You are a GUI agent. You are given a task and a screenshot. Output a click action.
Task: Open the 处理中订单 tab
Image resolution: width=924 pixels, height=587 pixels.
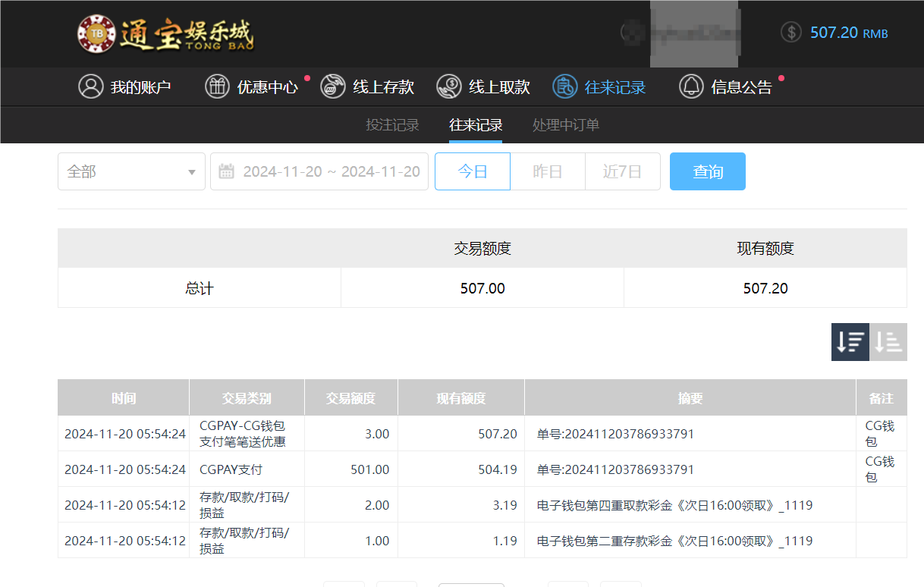(565, 125)
